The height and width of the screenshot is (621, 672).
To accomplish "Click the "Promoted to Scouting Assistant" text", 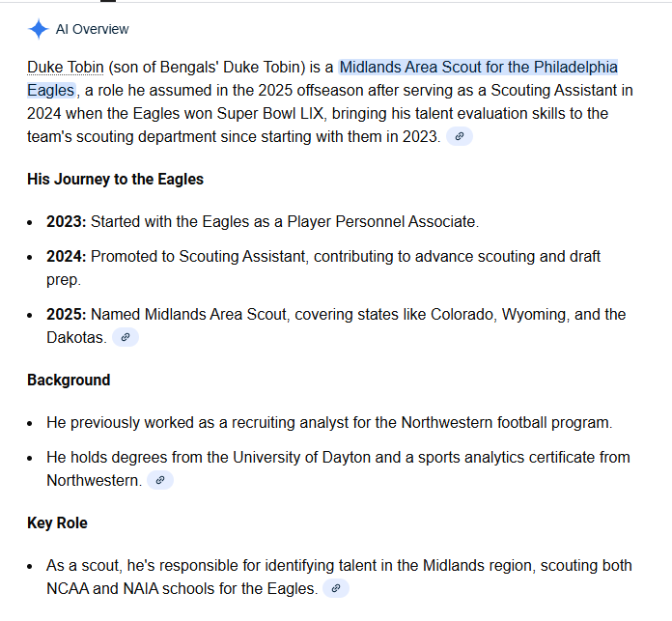I will point(193,257).
